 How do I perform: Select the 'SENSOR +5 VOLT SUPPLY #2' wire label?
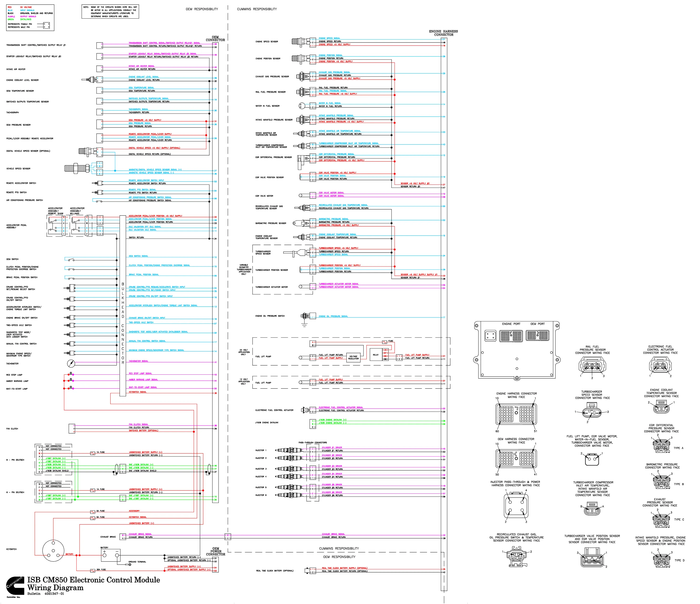tap(415, 184)
